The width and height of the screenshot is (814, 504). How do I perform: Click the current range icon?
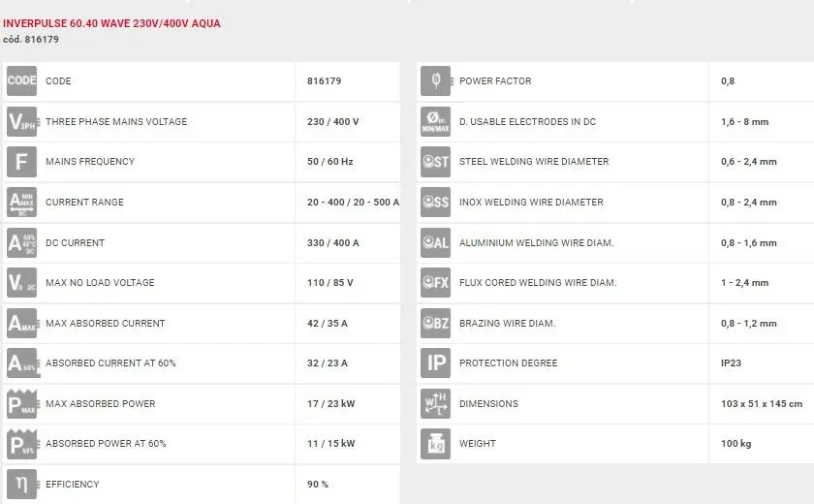click(x=21, y=203)
